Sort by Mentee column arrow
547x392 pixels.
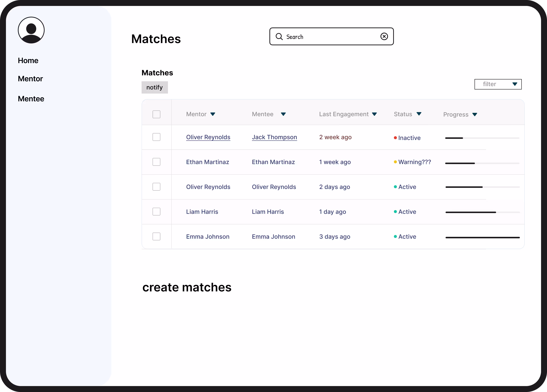(283, 114)
